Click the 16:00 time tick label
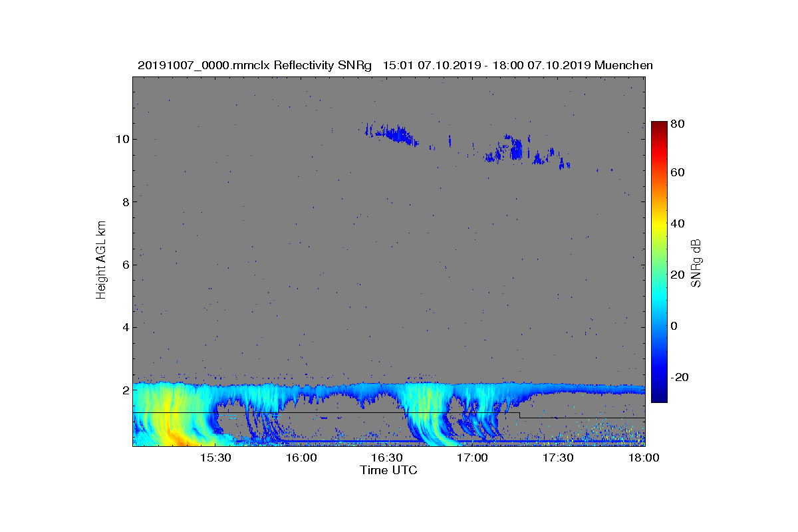 tap(301, 458)
